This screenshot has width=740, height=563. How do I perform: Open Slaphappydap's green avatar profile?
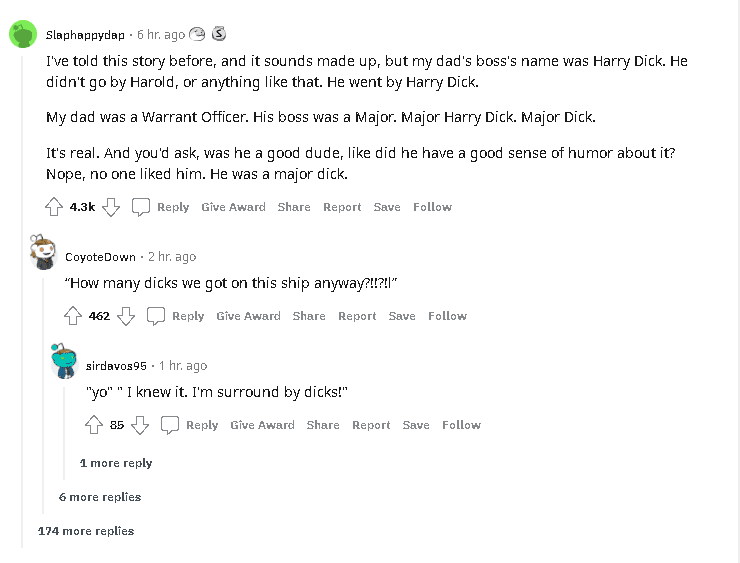tap(23, 34)
